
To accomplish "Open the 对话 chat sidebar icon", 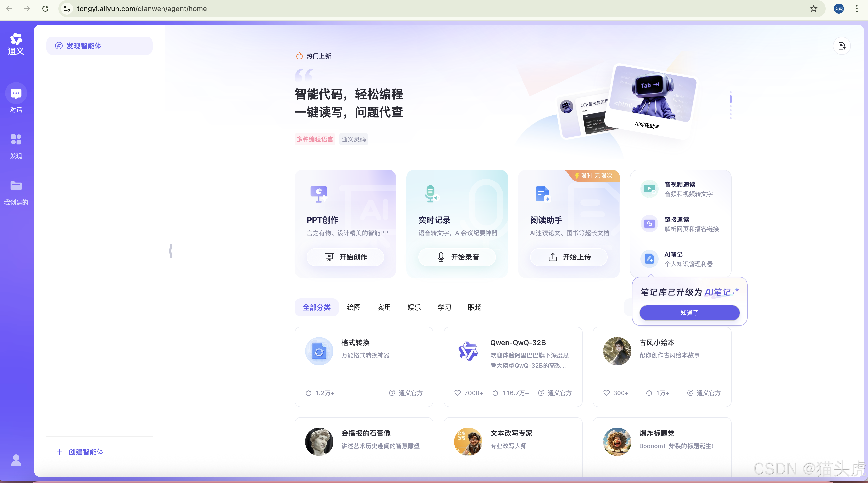I will coord(16,94).
